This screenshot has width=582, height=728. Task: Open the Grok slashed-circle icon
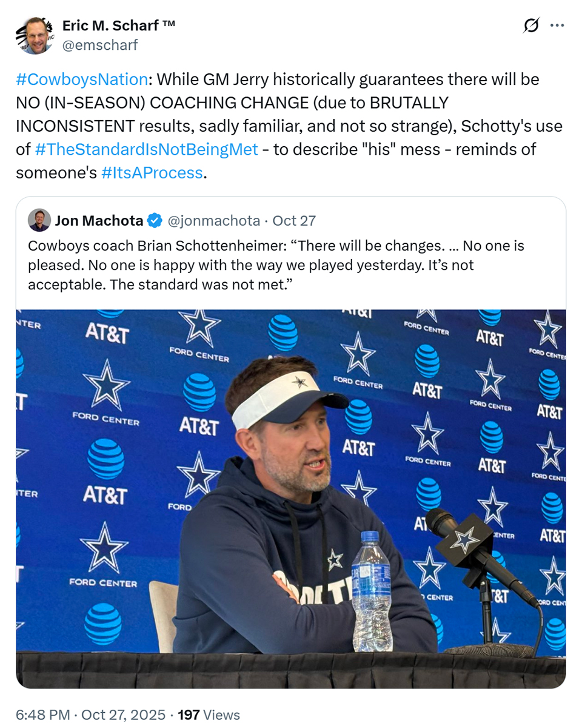click(x=531, y=25)
